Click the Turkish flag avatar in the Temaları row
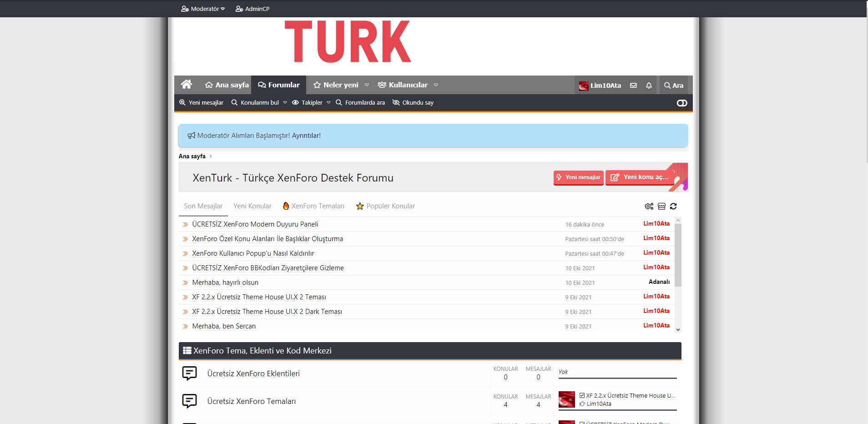 (x=566, y=399)
